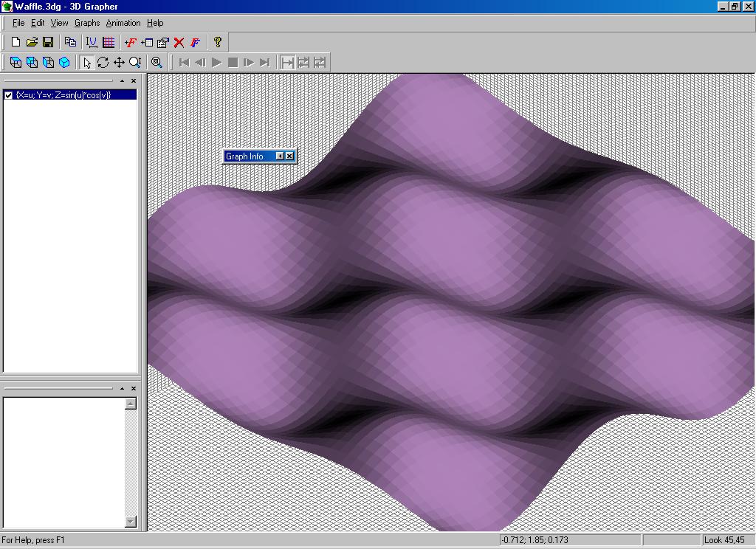
Task: Select the Rotate tool
Action: click(103, 62)
